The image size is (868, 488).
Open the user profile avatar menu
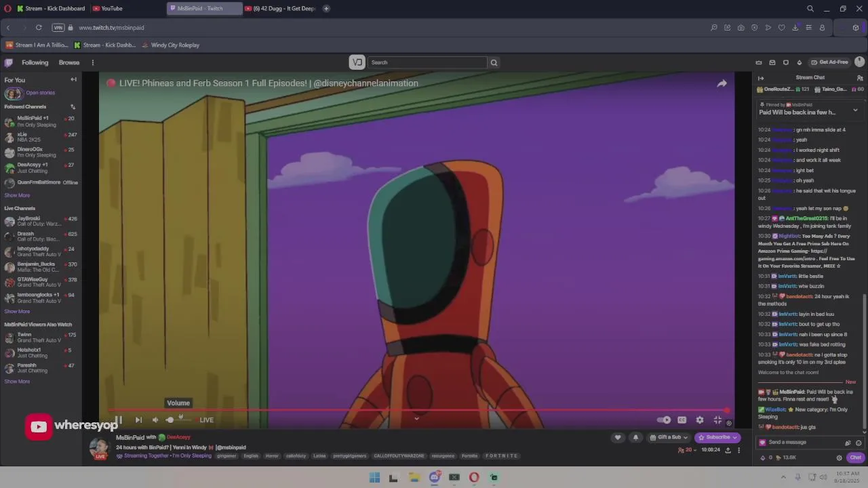pos(859,62)
